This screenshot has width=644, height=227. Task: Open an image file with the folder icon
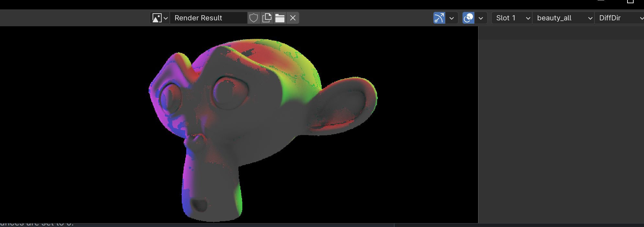280,18
